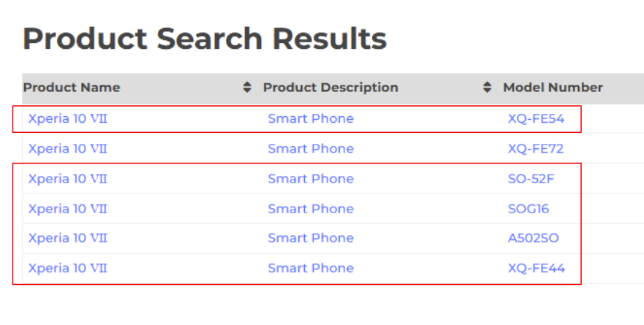
Task: Open model SO-52F link
Action: [531, 178]
